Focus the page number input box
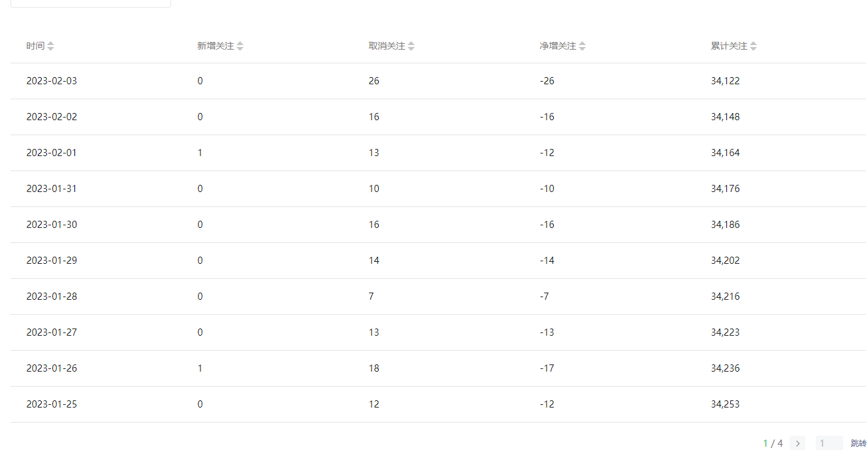Screen dimensions: 868x450 [x=829, y=443]
